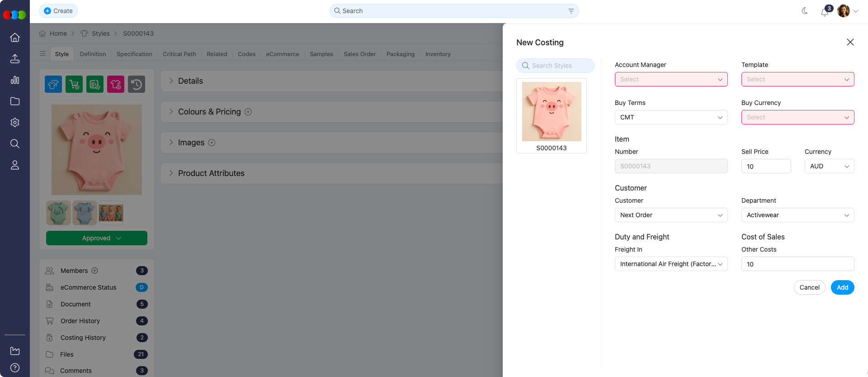Open the notifications bell
This screenshot has height=377, width=868.
coord(825,12)
